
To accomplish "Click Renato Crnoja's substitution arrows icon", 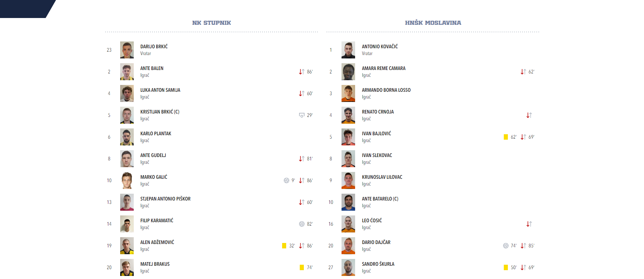I will (529, 115).
